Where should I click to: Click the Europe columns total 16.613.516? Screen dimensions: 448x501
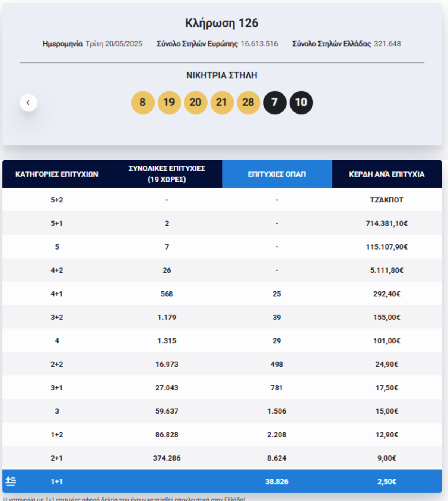coord(259,44)
